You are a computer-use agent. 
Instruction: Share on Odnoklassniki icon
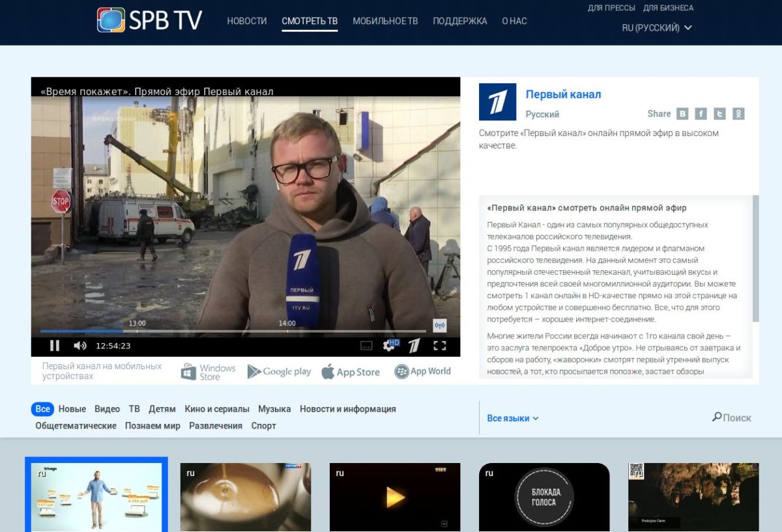click(738, 114)
